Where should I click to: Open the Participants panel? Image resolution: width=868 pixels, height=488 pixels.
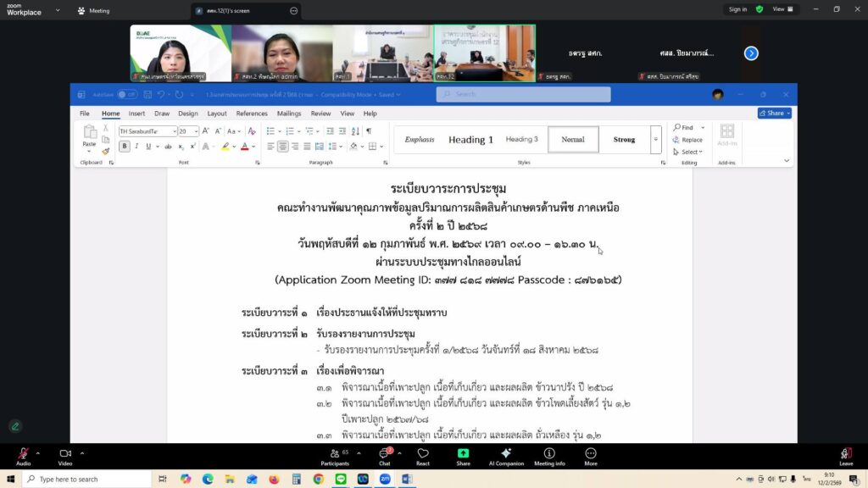[335, 455]
